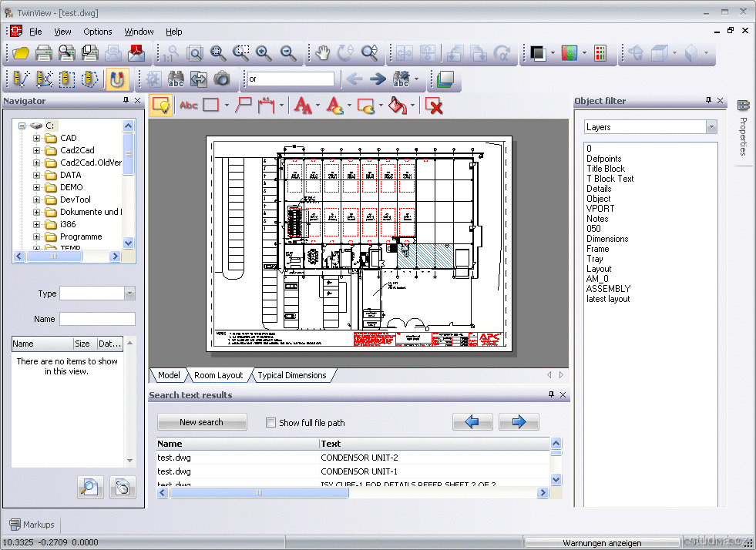Click the Warnungen anzeigen button

[602, 543]
